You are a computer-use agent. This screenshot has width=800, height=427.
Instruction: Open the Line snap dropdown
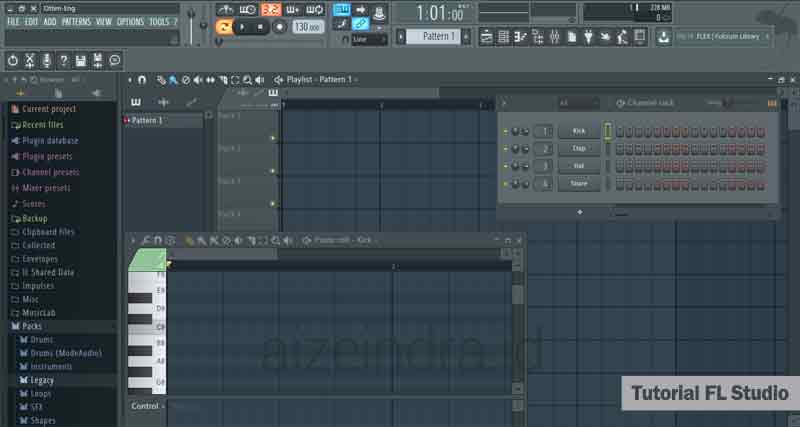[369, 39]
